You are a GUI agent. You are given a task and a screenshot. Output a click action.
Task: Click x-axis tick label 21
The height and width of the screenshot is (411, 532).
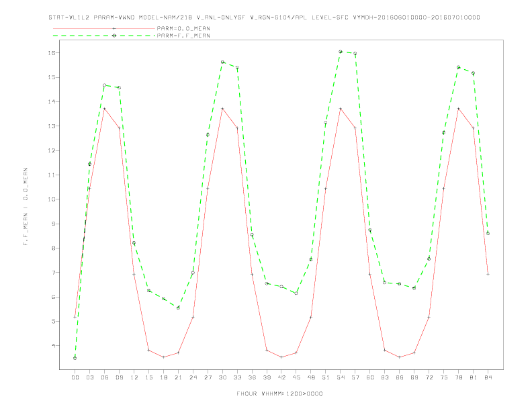coord(178,377)
